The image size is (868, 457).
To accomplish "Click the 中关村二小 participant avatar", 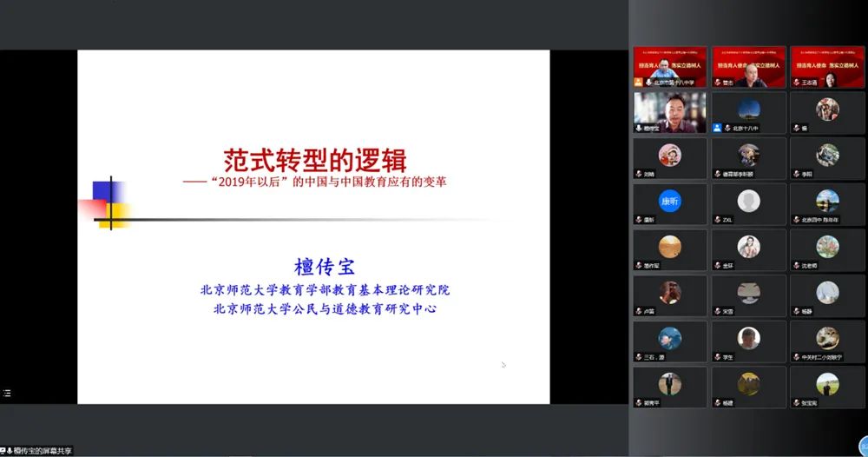I will (826, 338).
